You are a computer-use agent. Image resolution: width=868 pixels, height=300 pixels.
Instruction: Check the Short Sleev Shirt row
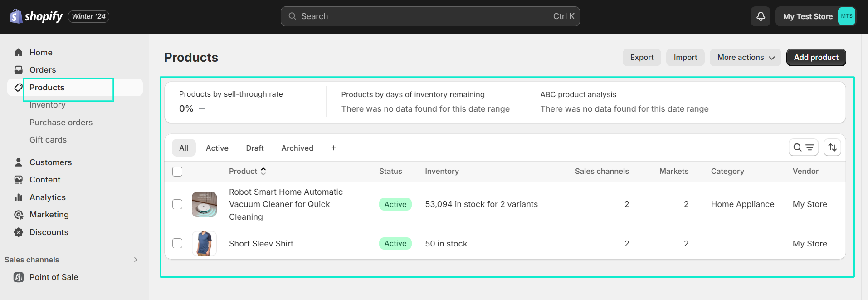[177, 243]
